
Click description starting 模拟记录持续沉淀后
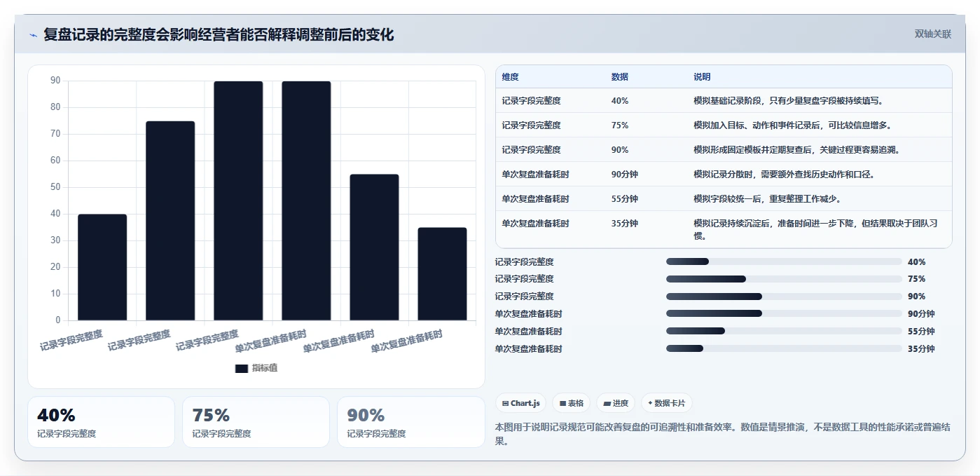tap(815, 229)
